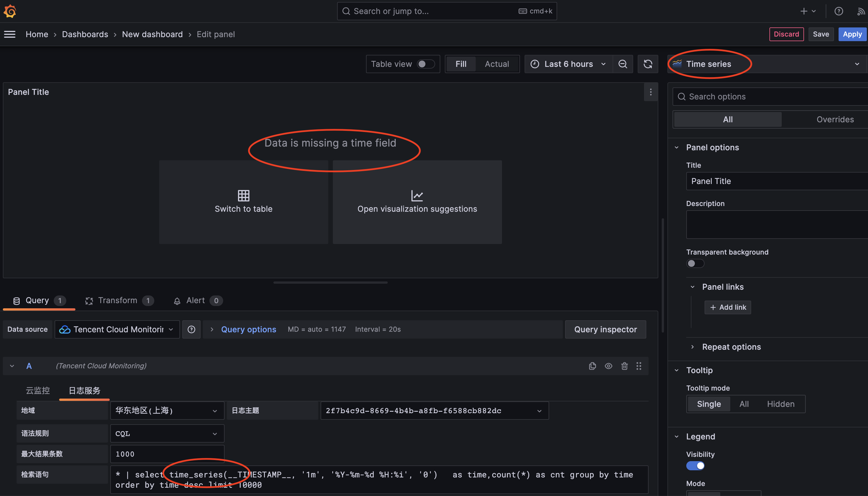Go to New dashboard breadcrumb
868x496 pixels.
[152, 34]
